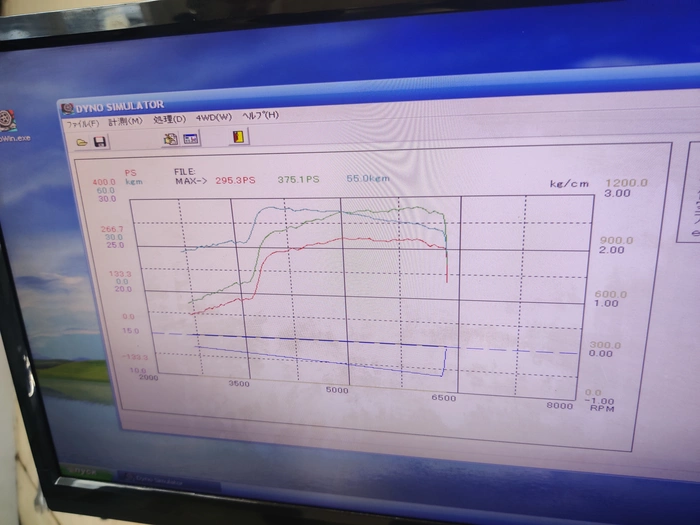Click the DYNO SIMULATOR window title text
Screen dimensions: 700x525
click(120, 107)
